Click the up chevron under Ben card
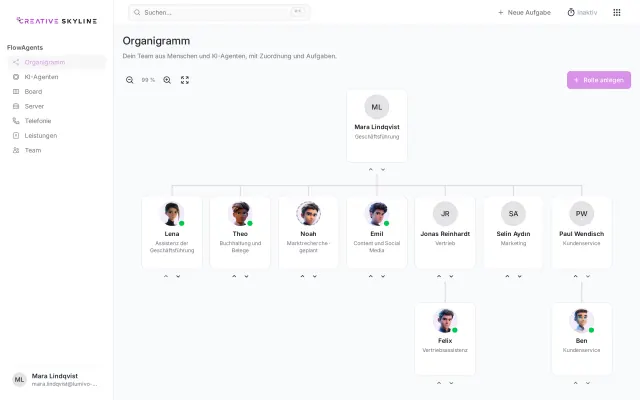The width and height of the screenshot is (640, 400). point(576,383)
